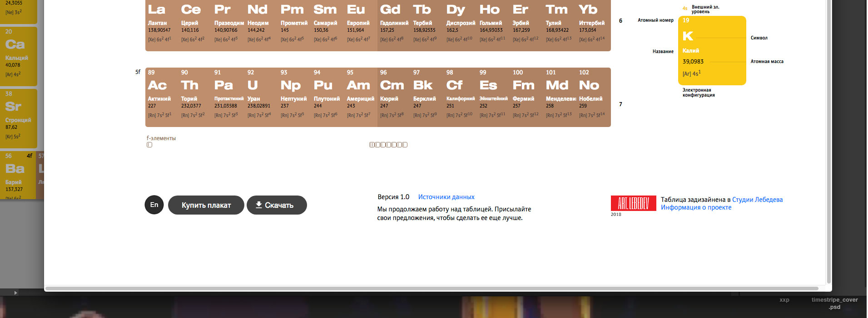
Task: Click the small f-элементы legend box
Action: point(149,145)
